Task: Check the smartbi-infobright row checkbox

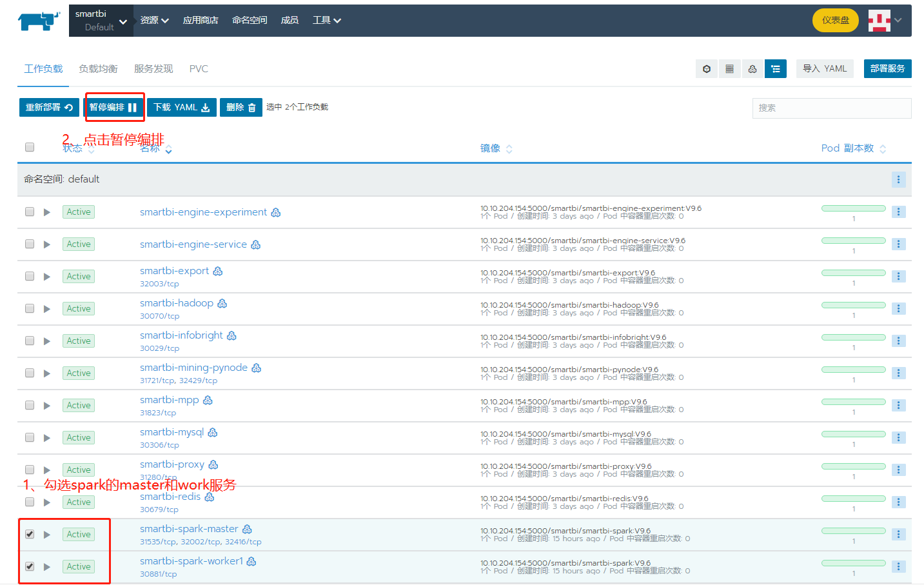Action: pos(30,341)
